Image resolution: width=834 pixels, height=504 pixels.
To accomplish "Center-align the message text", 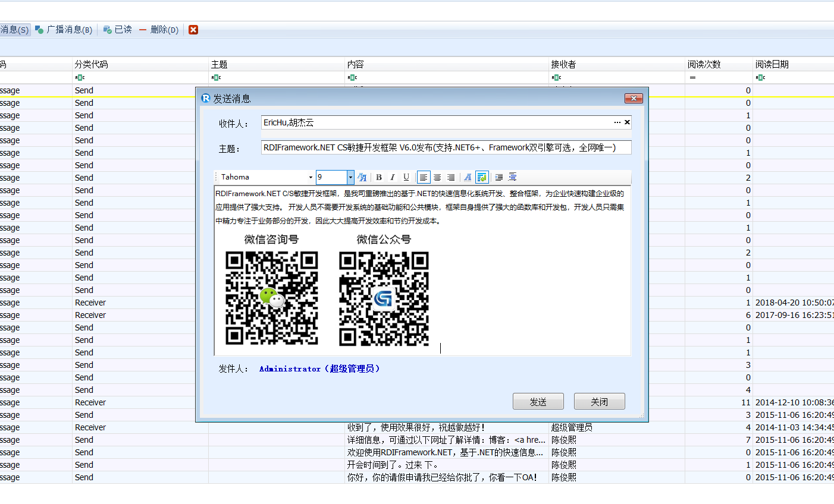I will [x=437, y=177].
